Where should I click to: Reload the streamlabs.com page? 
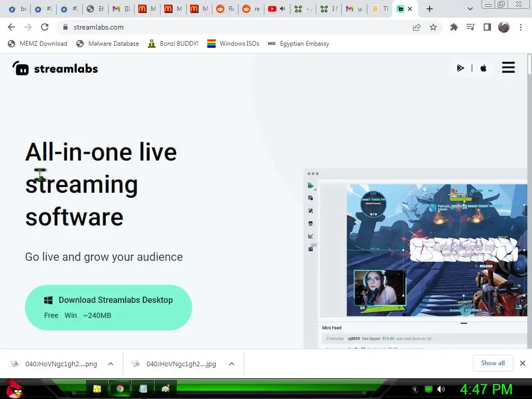tap(45, 27)
